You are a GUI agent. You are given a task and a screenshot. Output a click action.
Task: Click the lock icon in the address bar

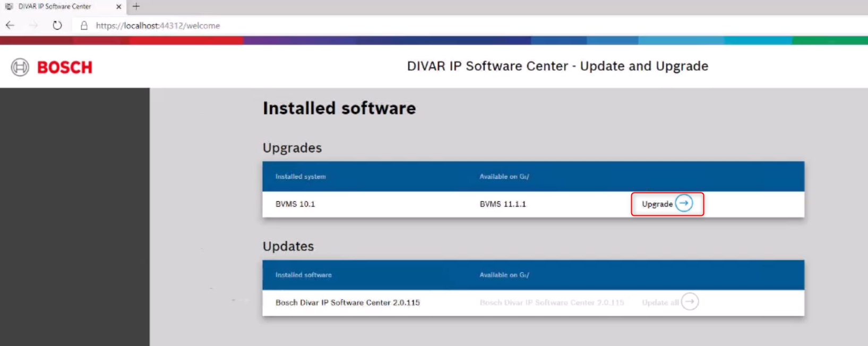point(84,26)
